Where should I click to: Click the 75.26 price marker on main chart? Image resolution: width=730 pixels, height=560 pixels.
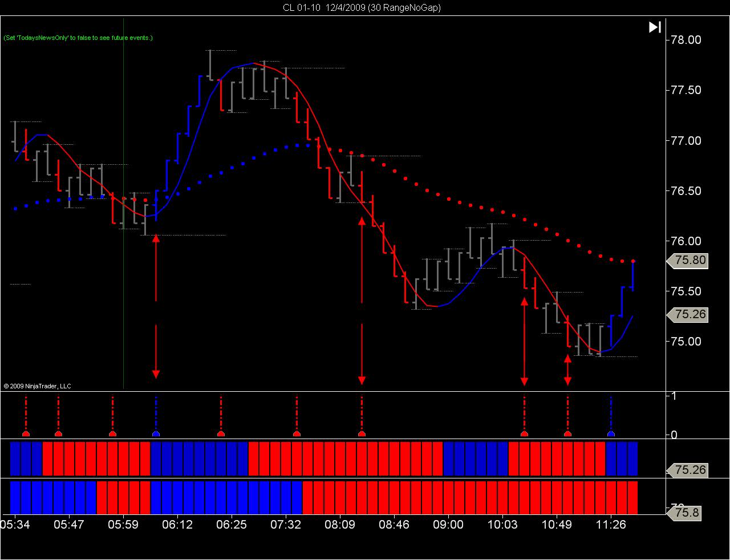pos(687,314)
